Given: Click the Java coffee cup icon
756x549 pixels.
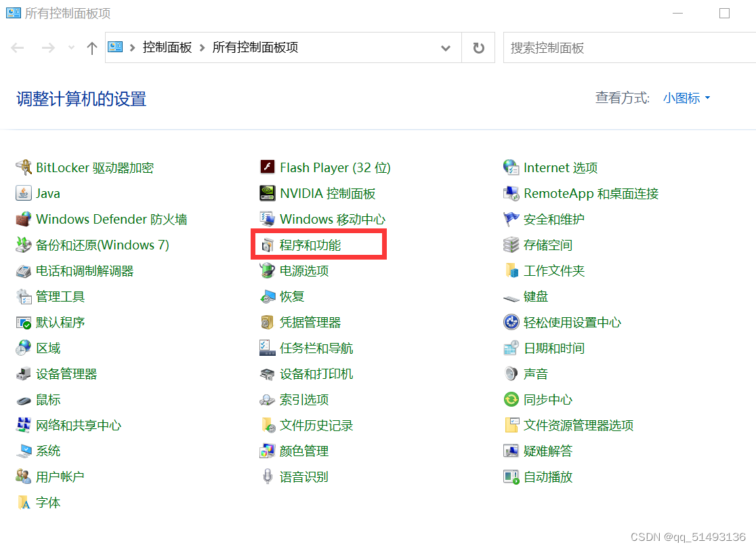Looking at the screenshot, I should 24,193.
